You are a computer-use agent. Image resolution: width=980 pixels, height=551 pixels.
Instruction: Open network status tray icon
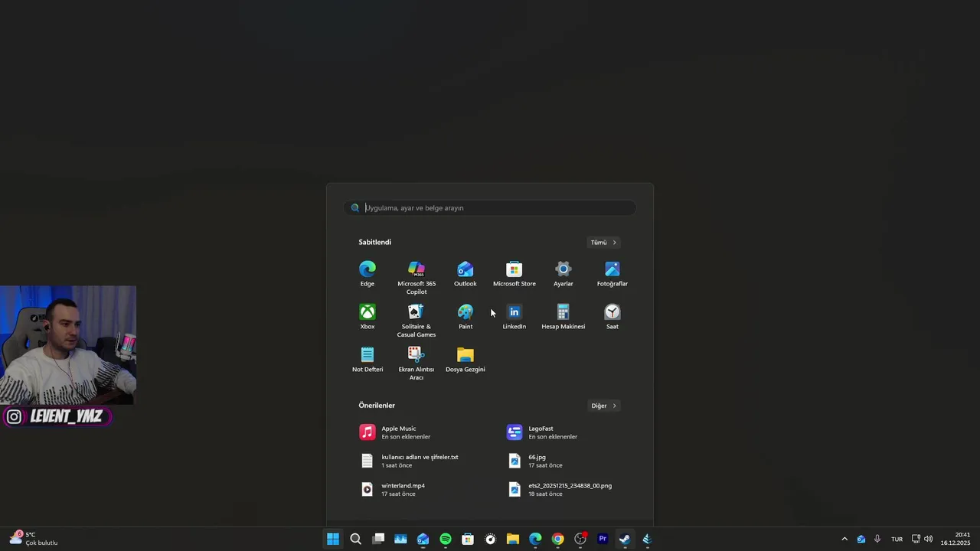pyautogui.click(x=916, y=539)
